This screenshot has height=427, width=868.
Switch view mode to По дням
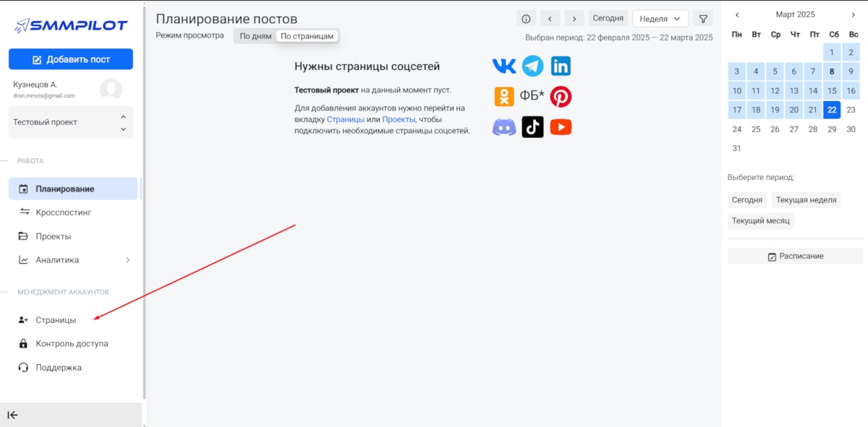[x=255, y=36]
